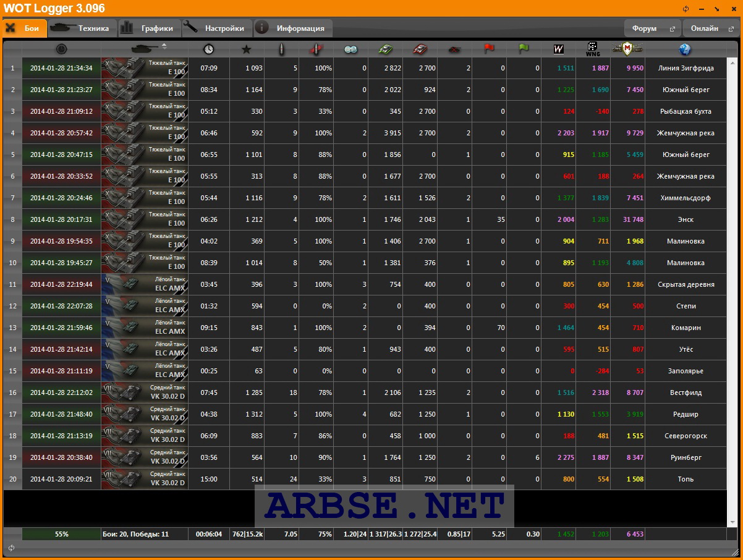Click ELC AMX thumbnail in row 11
Screen dimensions: 743x560
(x=145, y=284)
